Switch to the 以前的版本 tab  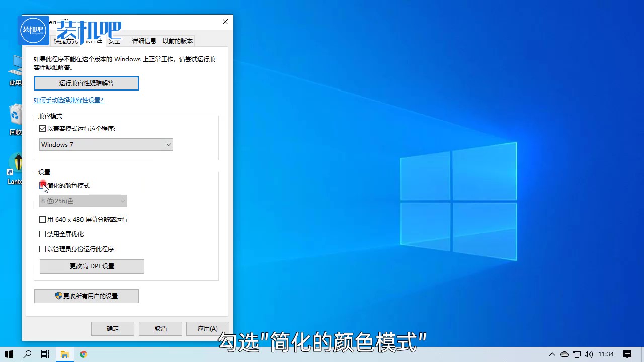pos(177,41)
